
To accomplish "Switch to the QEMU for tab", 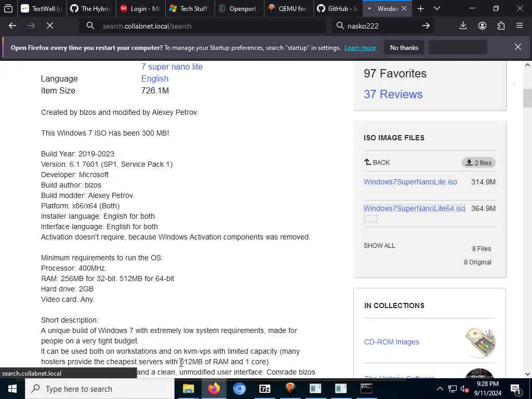I will [x=288, y=8].
